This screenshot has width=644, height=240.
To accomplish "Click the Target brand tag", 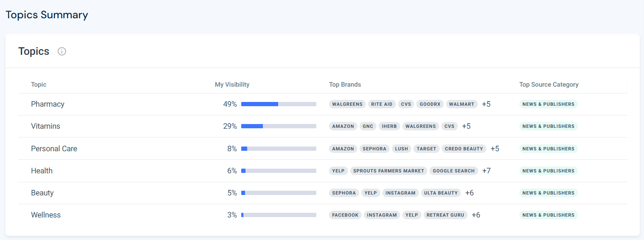I will coord(427,149).
